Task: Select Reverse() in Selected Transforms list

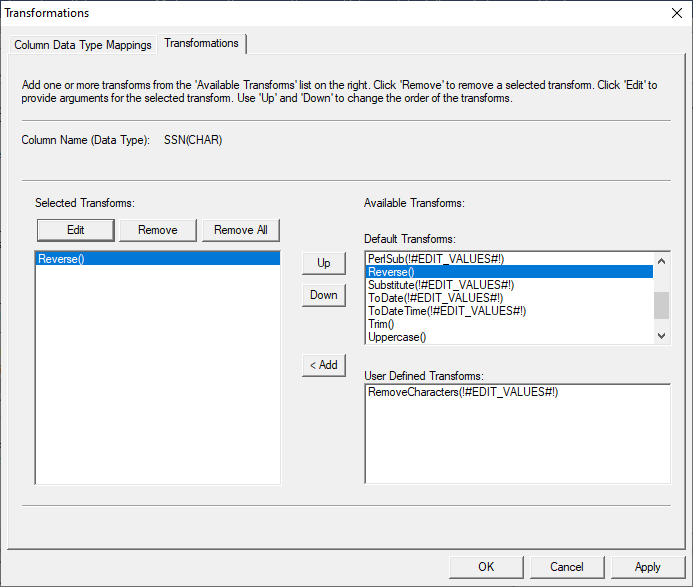Action: (x=158, y=259)
